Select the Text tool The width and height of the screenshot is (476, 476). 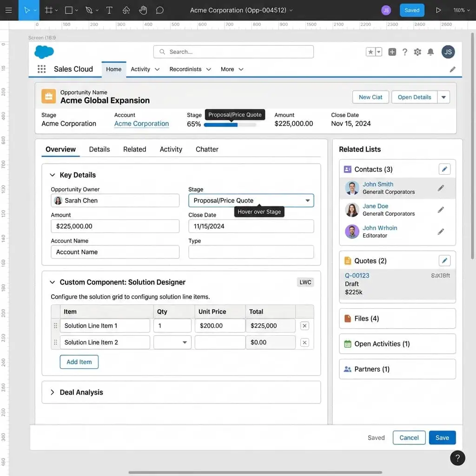(x=109, y=10)
